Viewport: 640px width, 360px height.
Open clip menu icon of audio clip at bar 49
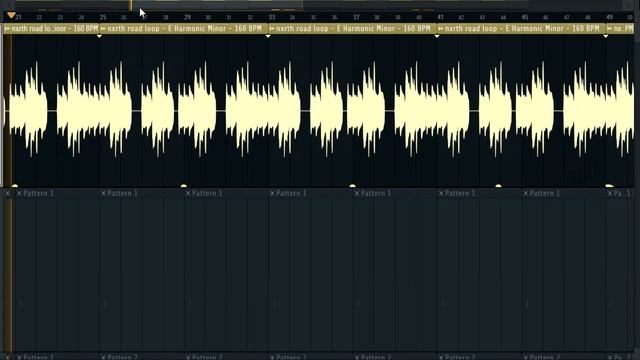(609, 29)
